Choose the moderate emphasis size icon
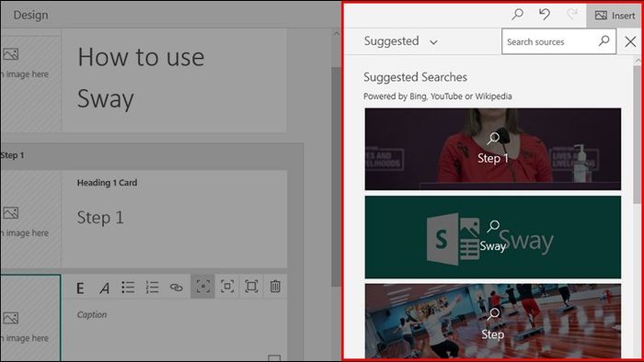 [x=227, y=286]
